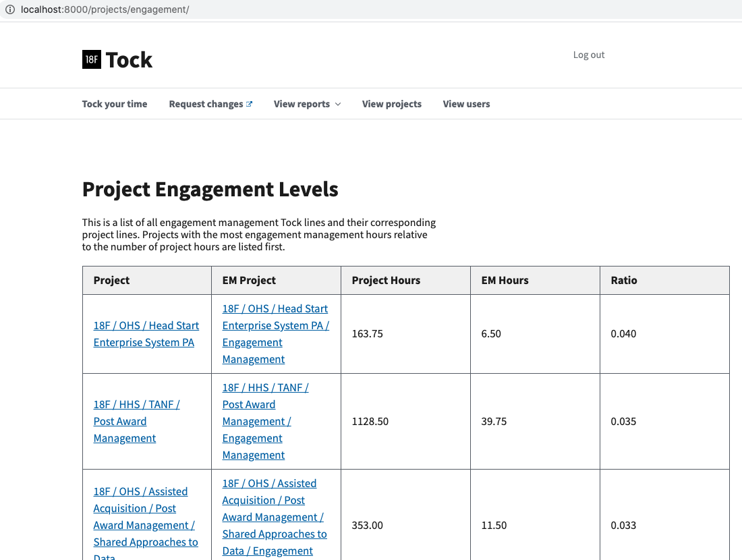
Task: Go to View users
Action: pos(466,104)
